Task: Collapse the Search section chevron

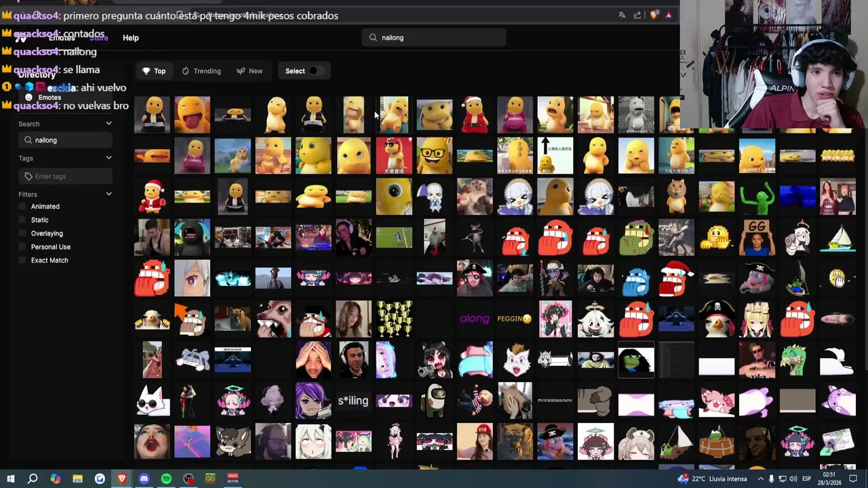Action: click(108, 124)
